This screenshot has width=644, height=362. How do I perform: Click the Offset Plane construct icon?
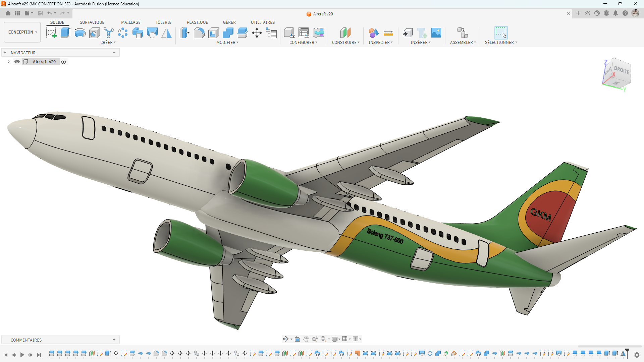coord(345,33)
